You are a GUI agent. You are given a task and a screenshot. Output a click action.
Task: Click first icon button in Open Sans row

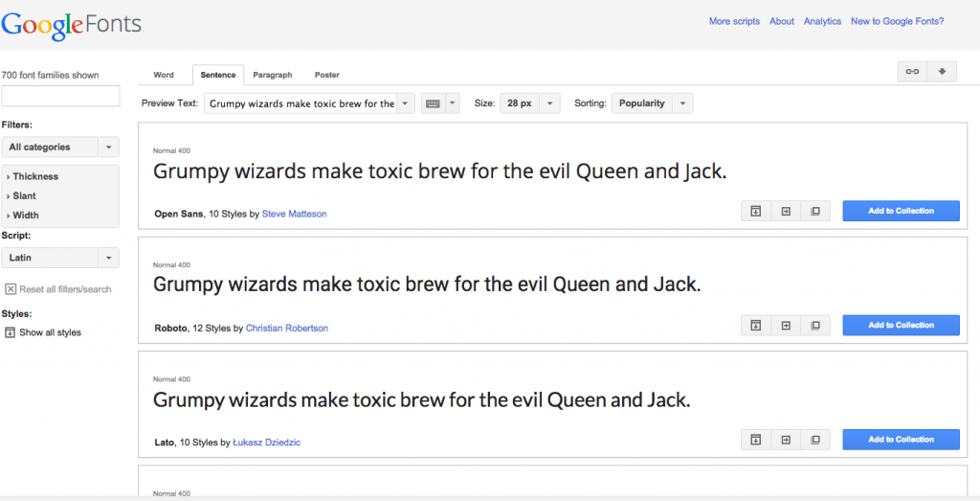tap(755, 211)
